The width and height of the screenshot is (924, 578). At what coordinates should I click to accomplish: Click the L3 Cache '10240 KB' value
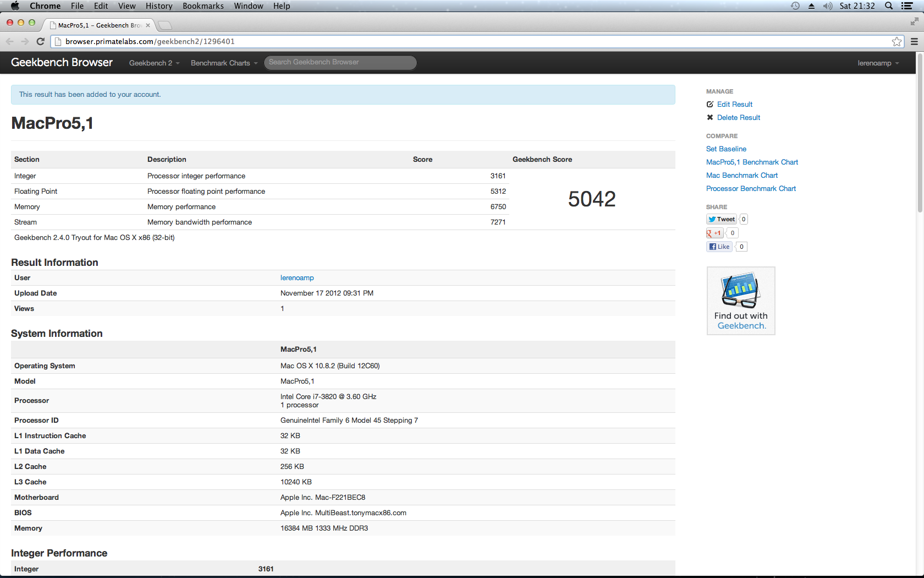click(x=296, y=482)
